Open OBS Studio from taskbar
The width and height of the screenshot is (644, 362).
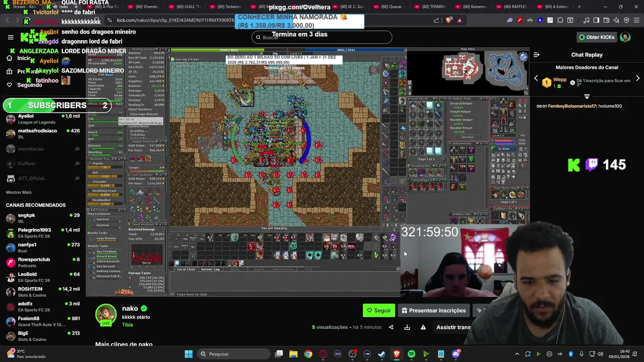pyautogui.click(x=352, y=354)
